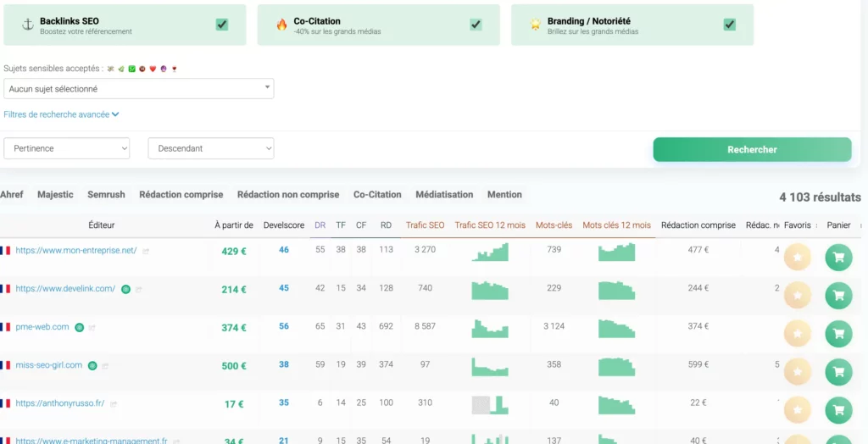868x444 pixels.
Task: Open develink.com external link icon
Action: [139, 289]
